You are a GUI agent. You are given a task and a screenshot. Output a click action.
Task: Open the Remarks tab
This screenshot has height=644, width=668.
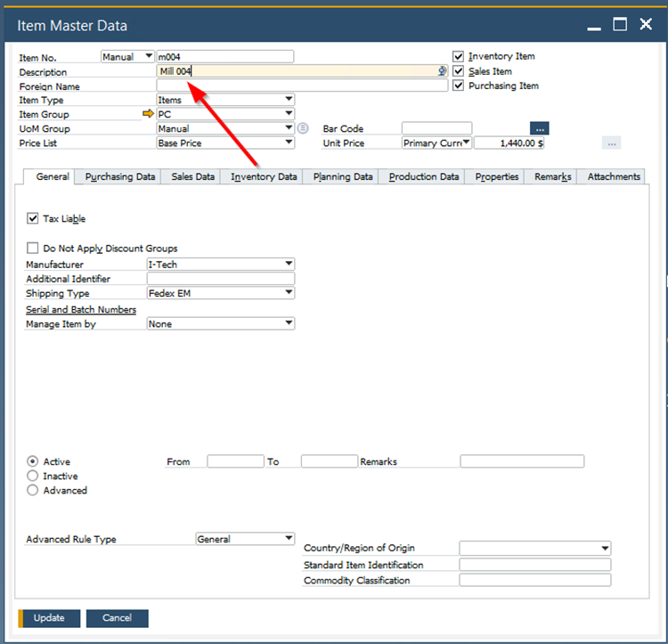(552, 176)
